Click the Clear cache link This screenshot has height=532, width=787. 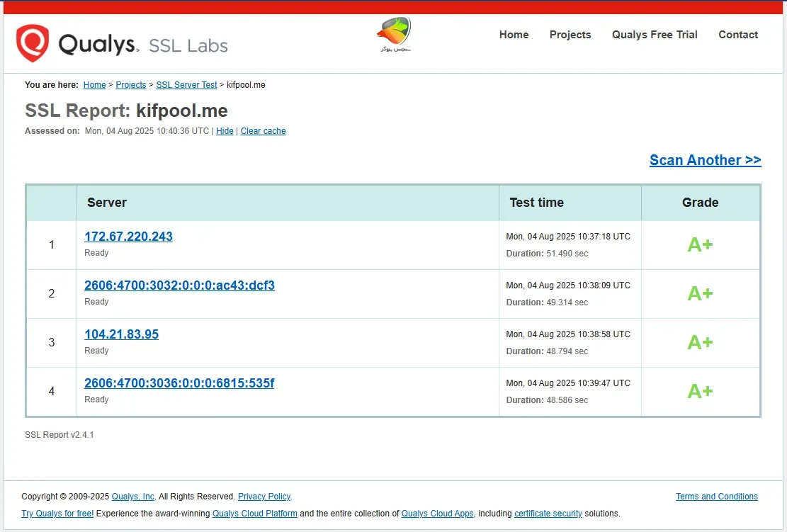263,131
